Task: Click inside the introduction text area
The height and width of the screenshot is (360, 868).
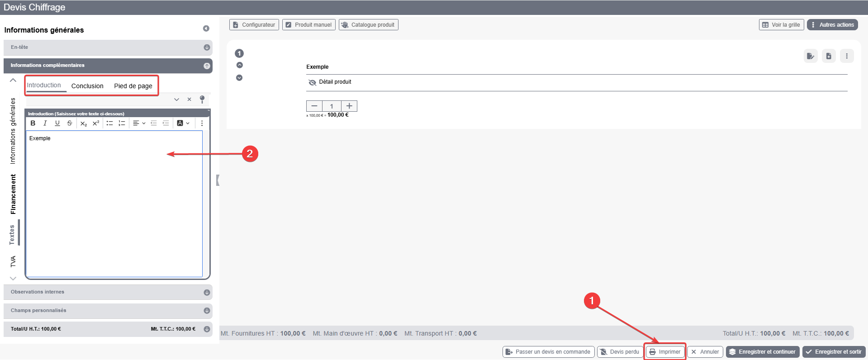Action: click(114, 204)
